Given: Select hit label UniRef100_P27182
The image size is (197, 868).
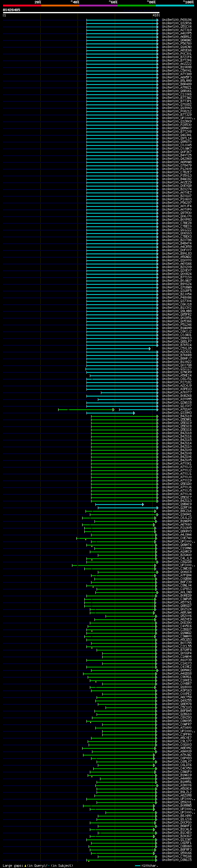Looking at the screenshot, I should 176,382.
